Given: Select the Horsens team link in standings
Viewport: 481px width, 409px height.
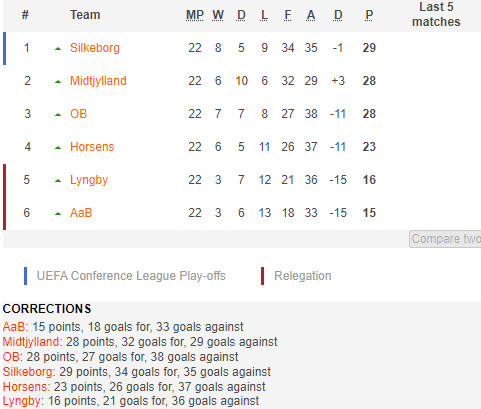Looking at the screenshot, I should [x=92, y=147].
